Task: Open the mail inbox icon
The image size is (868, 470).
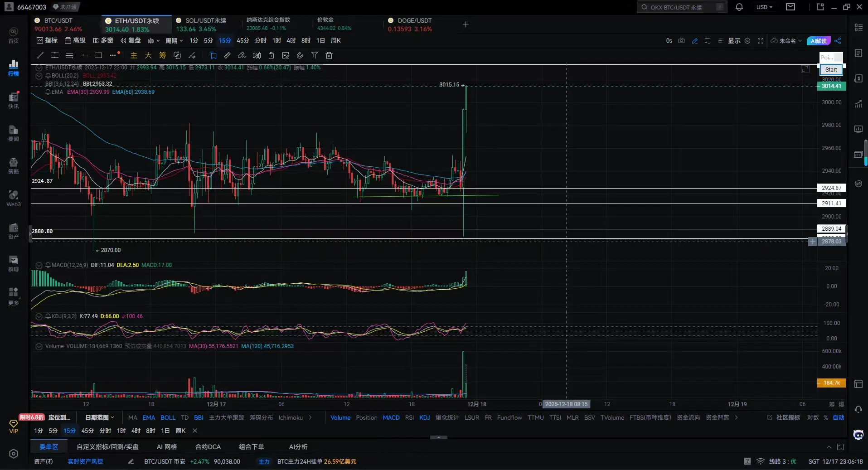Action: (x=790, y=7)
